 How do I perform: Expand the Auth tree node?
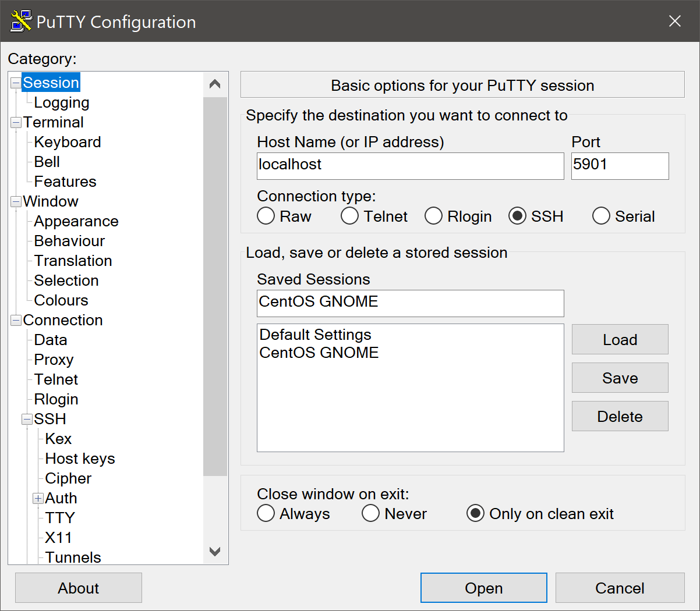click(38, 499)
